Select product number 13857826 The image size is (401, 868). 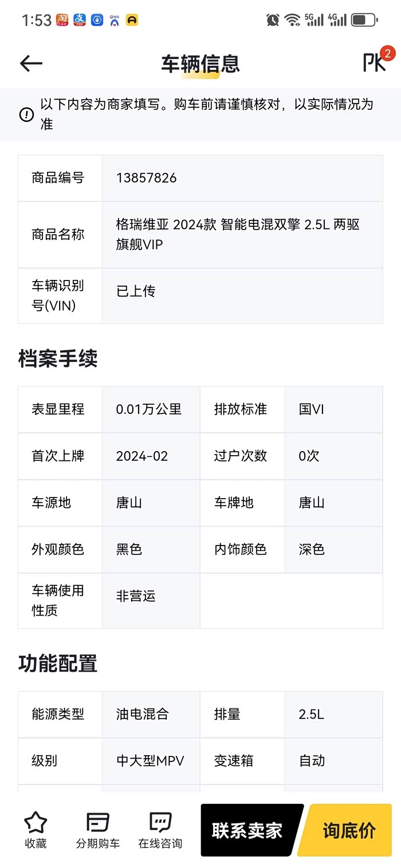tap(146, 178)
